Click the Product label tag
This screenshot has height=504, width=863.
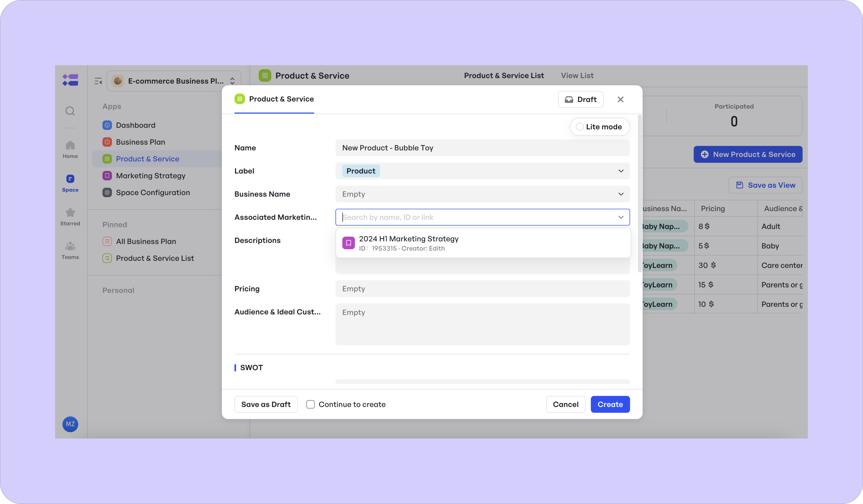[361, 171]
